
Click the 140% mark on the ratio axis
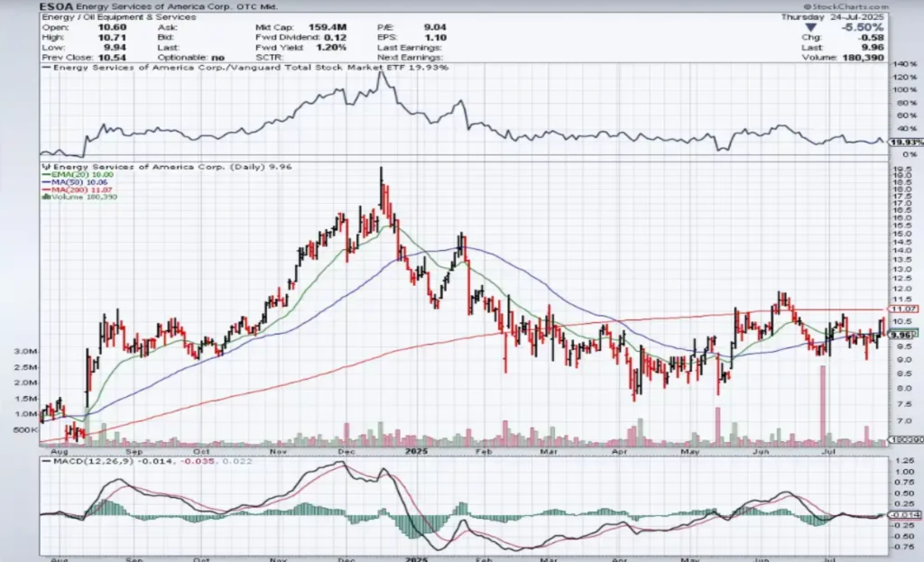(905, 64)
